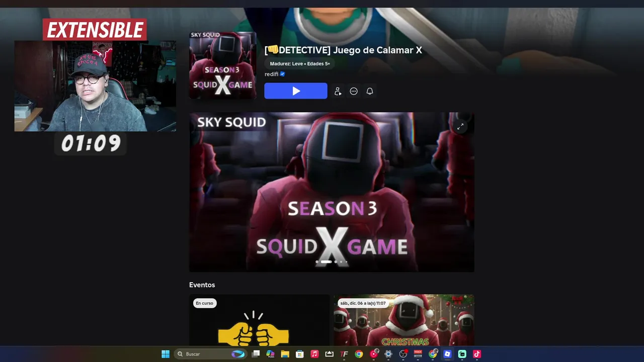Open the Christmas event card dated dic. 06

[404, 320]
